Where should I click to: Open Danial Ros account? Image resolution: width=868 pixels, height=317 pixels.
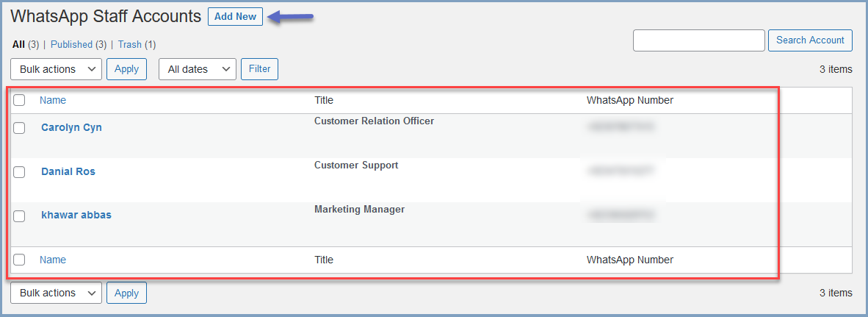pos(68,172)
